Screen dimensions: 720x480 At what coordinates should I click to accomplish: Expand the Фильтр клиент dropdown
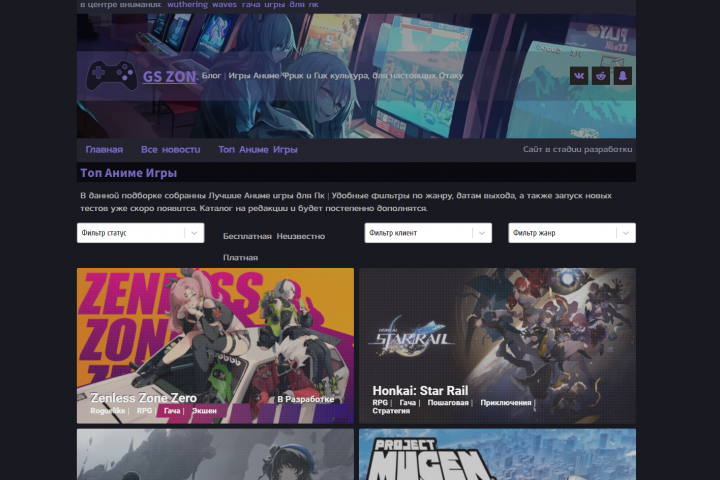[x=428, y=233]
